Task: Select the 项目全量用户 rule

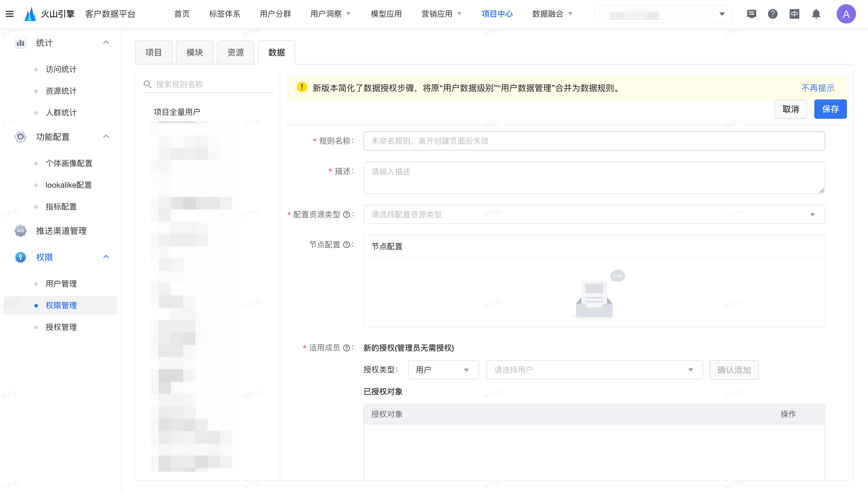Action: (x=177, y=112)
